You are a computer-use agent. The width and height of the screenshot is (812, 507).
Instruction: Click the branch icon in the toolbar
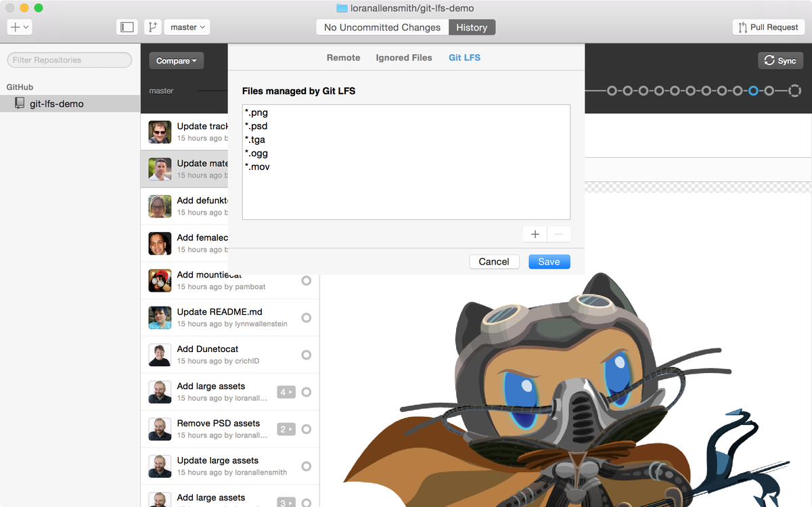153,26
